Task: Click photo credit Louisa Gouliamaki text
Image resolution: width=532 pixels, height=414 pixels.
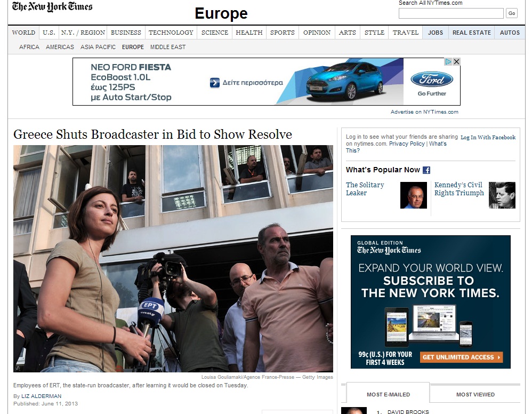Action: point(267,377)
